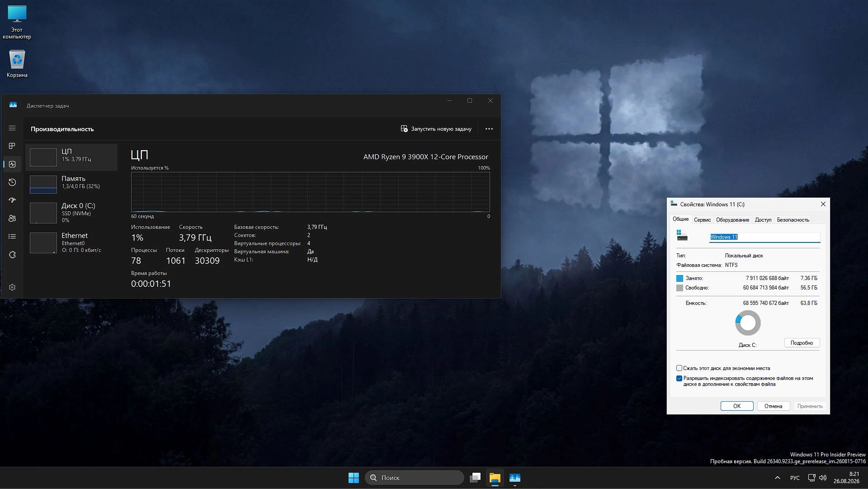Uncheck the file indexing checkbox
Screen dimensions: 868x489
click(679, 379)
